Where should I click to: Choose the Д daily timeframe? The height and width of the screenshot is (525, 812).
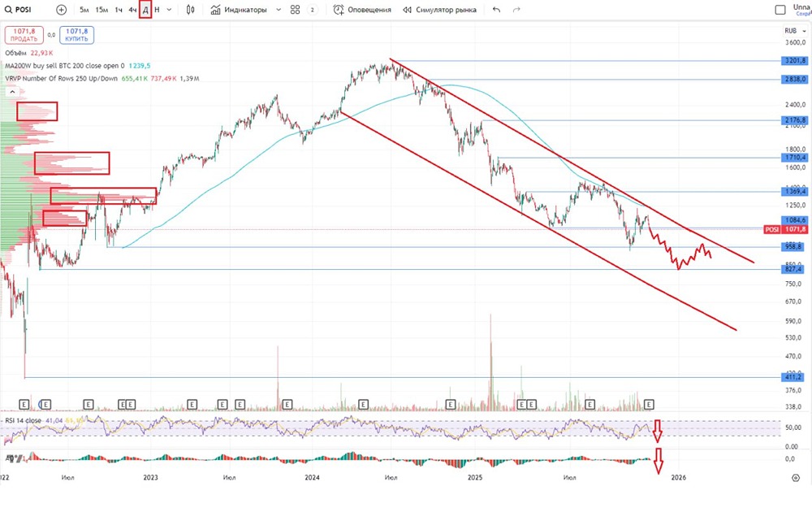[145, 9]
